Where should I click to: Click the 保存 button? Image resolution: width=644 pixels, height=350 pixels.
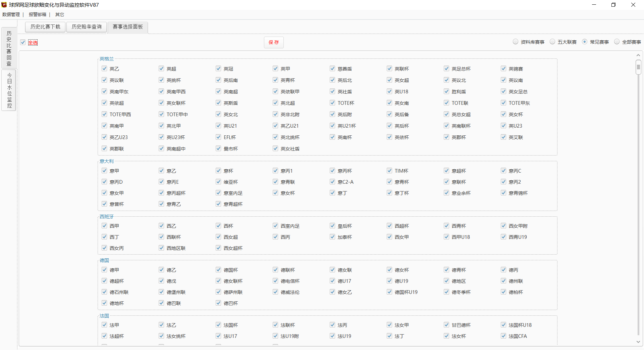coord(274,42)
